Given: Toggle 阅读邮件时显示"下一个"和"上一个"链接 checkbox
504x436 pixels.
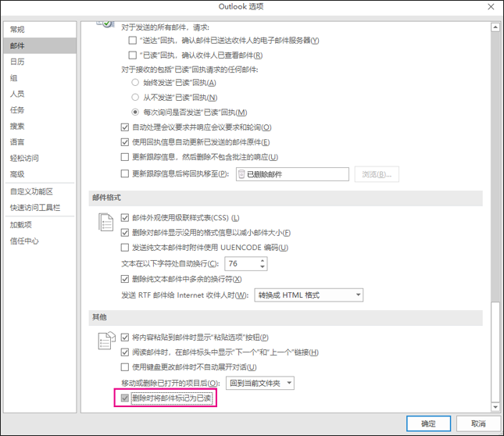Looking at the screenshot, I should pos(125,352).
